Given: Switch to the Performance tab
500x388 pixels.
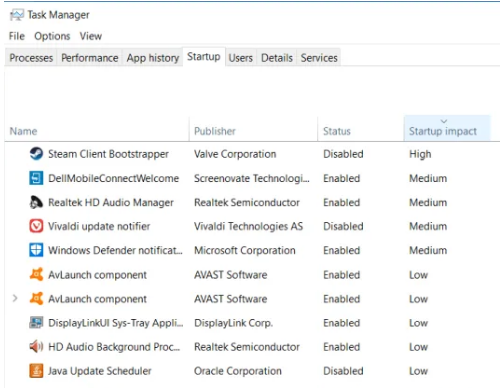Looking at the screenshot, I should [90, 58].
